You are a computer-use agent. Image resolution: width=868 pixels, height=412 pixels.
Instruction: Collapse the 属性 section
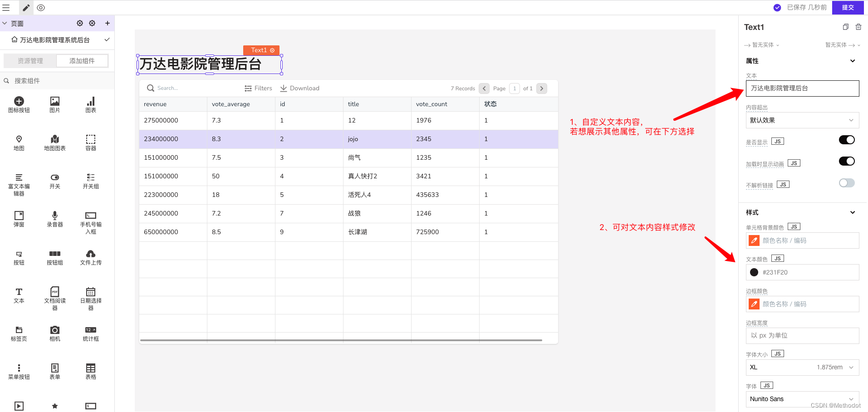853,61
